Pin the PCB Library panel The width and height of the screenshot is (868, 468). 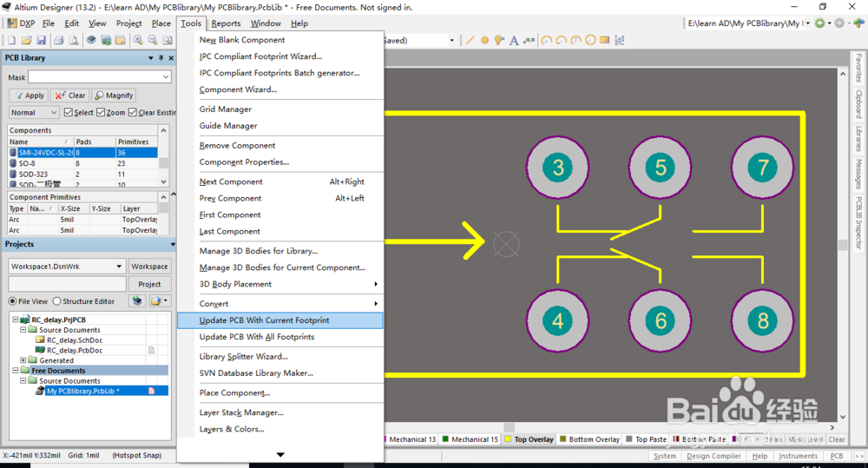pyautogui.click(x=161, y=57)
